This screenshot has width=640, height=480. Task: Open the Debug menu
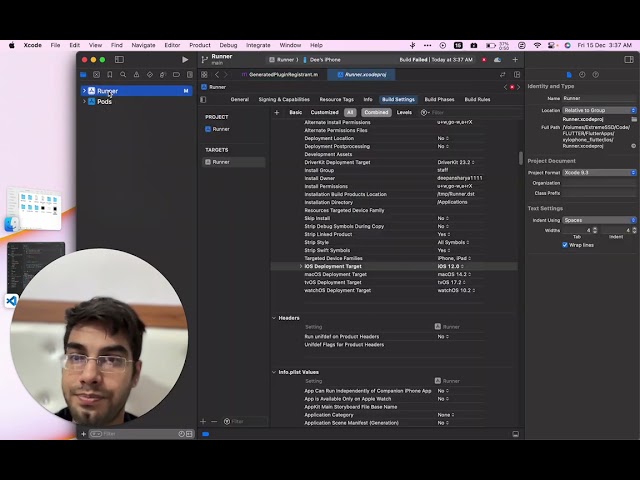pyautogui.click(x=228, y=45)
